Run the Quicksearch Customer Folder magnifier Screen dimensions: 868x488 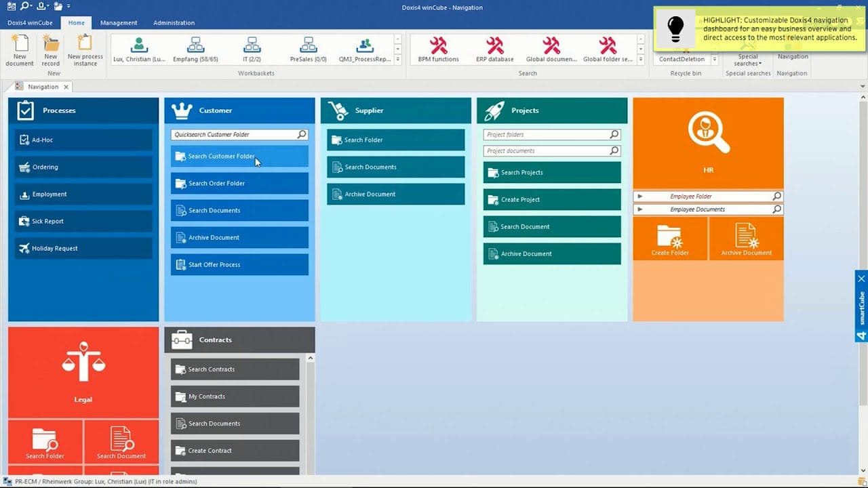click(x=302, y=135)
